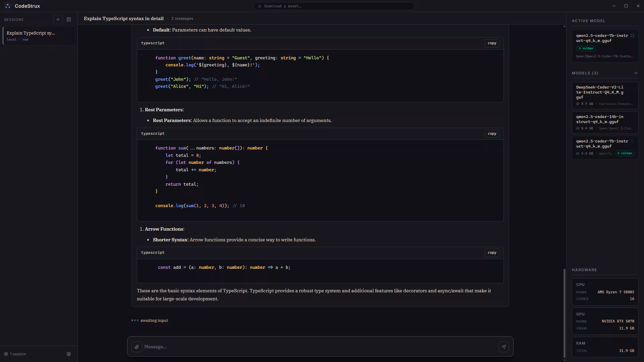Click disk icon beside 8.4 GB
The image size is (644, 362).
[578, 128]
